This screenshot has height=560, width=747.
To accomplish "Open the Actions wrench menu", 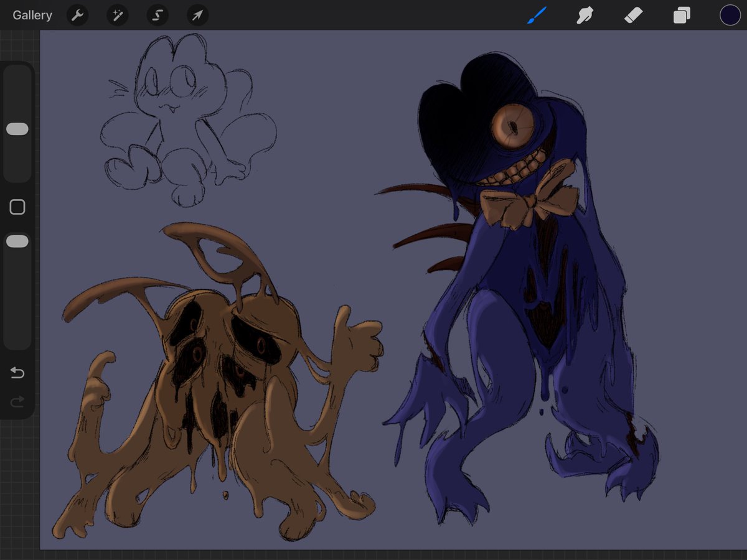I will (x=78, y=16).
